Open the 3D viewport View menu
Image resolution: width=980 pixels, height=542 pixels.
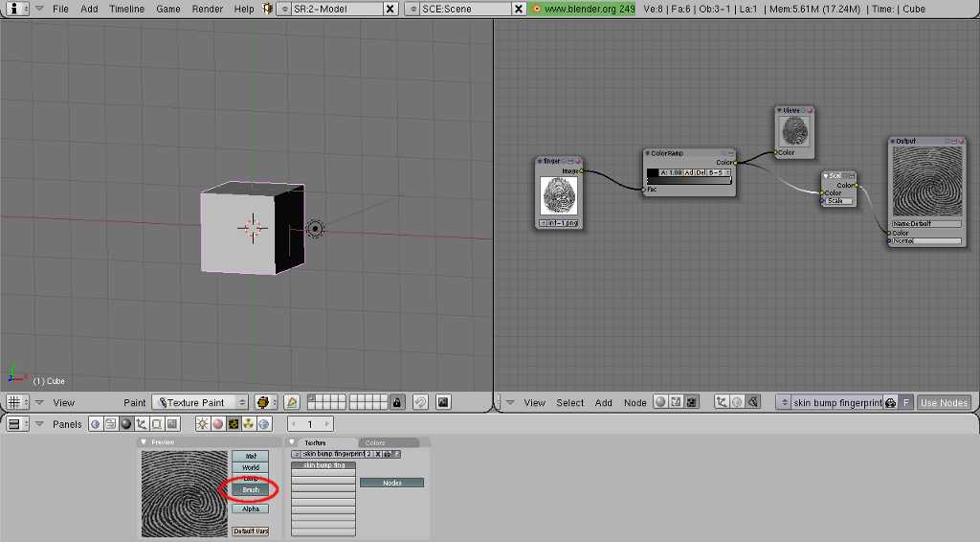tap(64, 402)
